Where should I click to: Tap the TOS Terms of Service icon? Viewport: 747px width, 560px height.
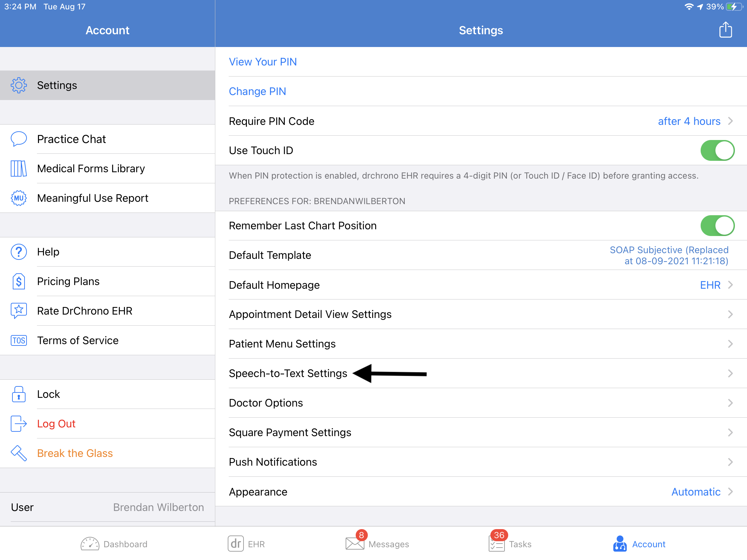(18, 340)
